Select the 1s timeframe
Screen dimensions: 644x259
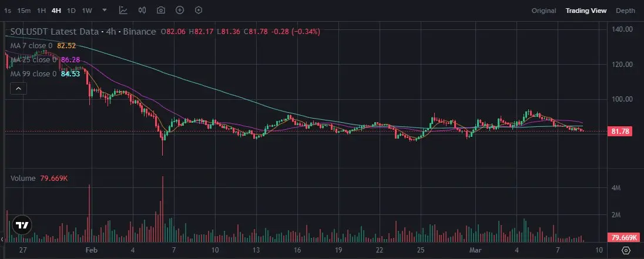pos(8,11)
